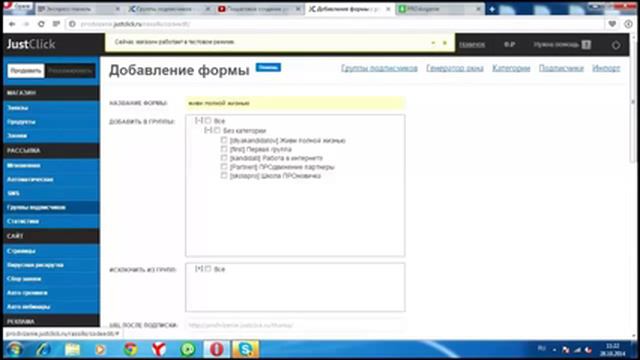
Task: Open the Категории link
Action: (511, 68)
